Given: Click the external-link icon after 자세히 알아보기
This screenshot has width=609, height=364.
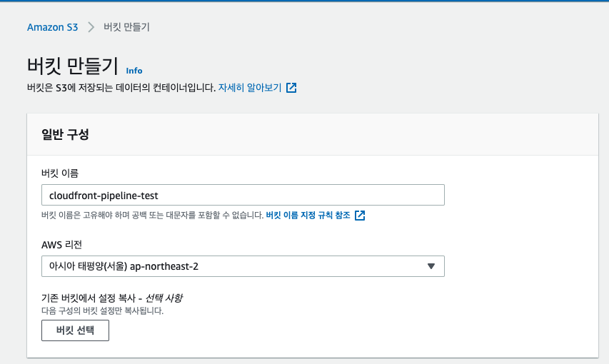Looking at the screenshot, I should 291,88.
